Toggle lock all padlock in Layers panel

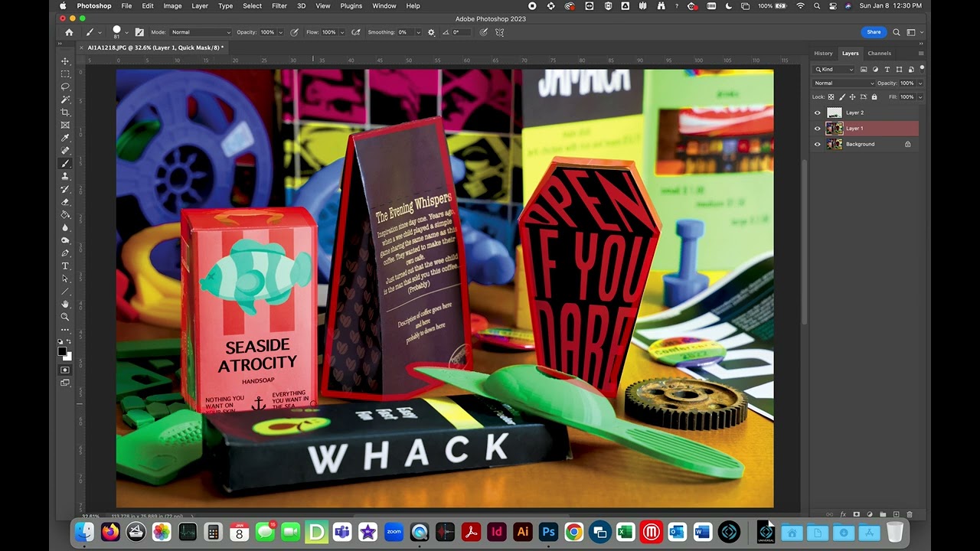pos(874,97)
